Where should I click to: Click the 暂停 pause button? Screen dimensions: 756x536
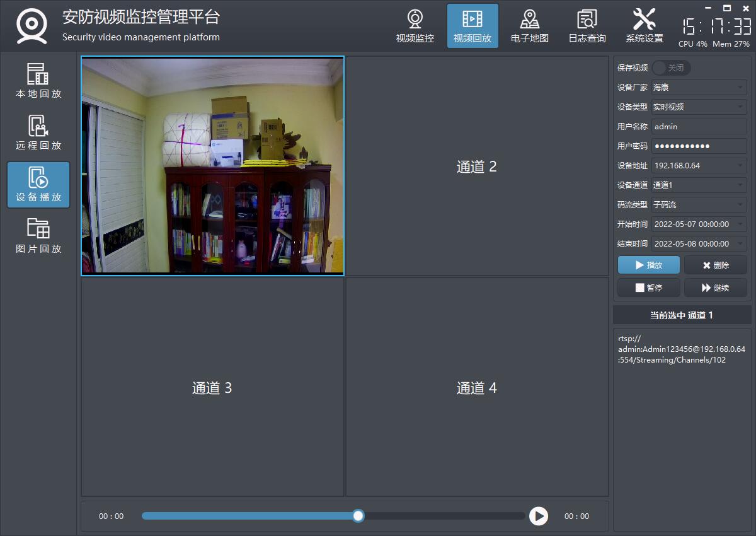pos(648,288)
